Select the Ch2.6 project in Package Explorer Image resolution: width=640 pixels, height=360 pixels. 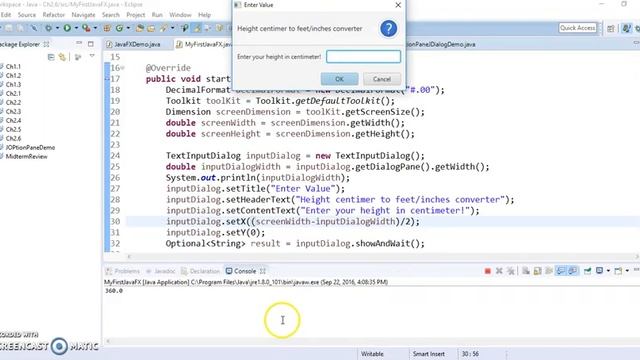pyautogui.click(x=13, y=138)
